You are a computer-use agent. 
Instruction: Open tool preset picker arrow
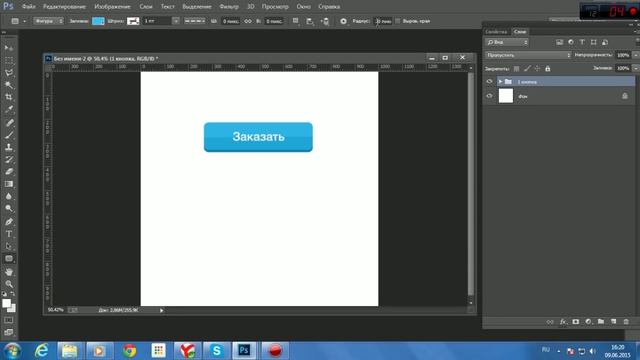click(24, 21)
